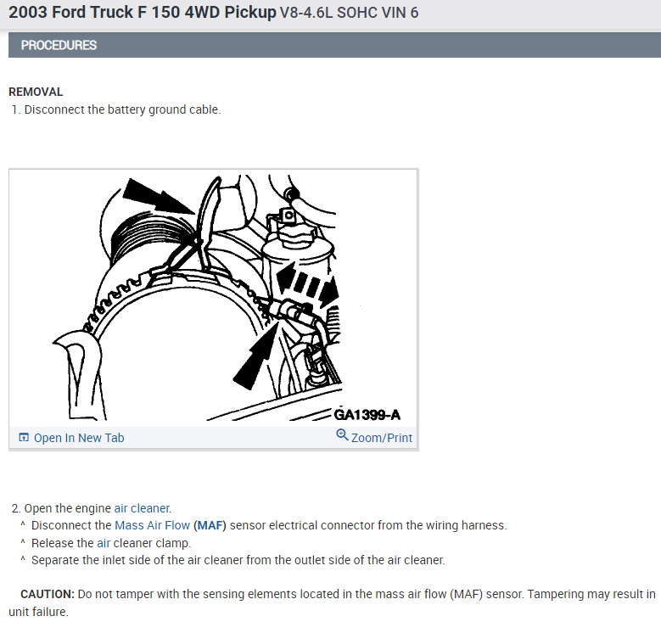
Task: Click step 1 Disconnect the battery ground cable
Action: click(x=116, y=109)
